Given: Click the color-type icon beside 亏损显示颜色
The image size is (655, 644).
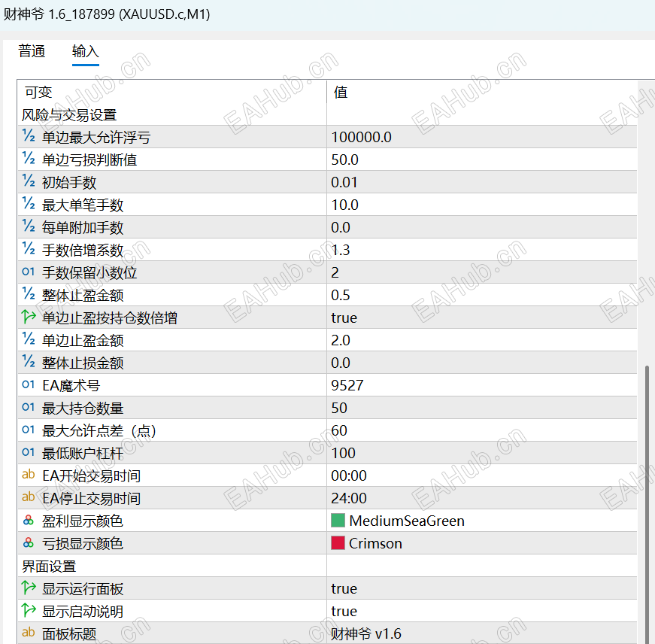Looking at the screenshot, I should tap(29, 543).
